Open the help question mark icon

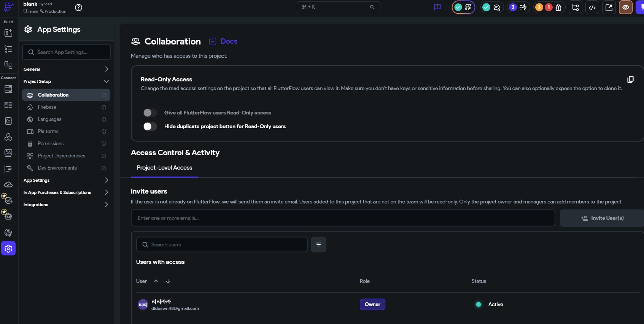point(79,8)
